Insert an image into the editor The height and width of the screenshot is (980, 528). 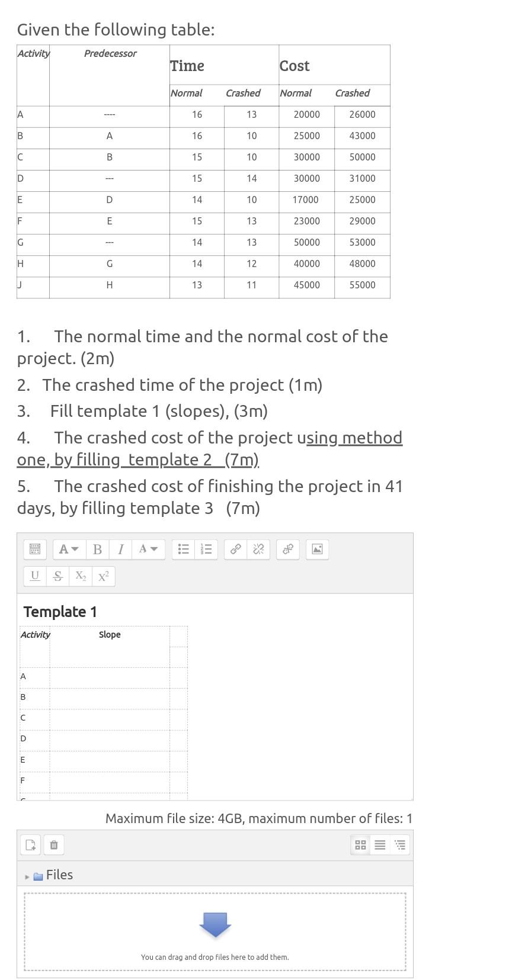click(317, 549)
